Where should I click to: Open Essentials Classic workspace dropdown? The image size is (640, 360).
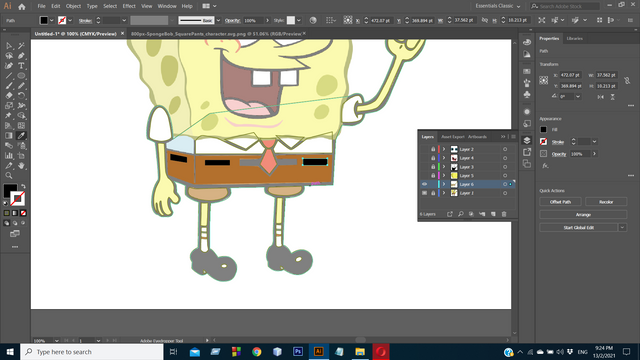(498, 6)
